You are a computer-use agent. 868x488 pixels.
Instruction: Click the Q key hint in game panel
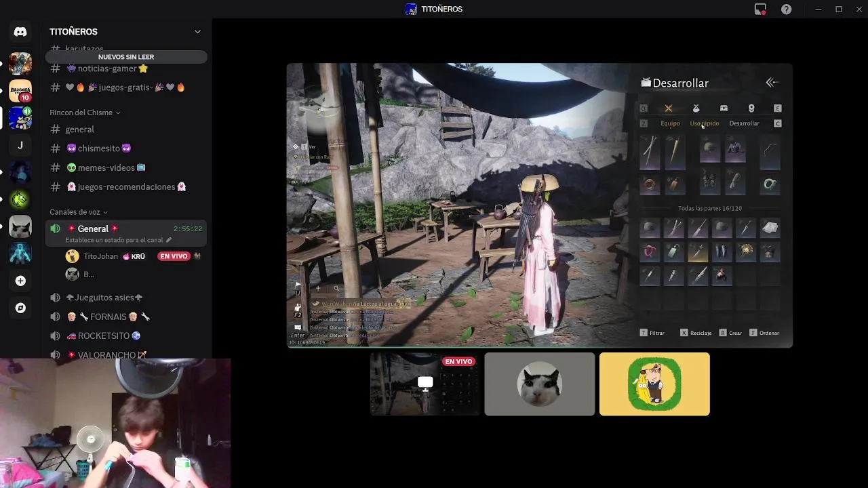click(x=644, y=108)
